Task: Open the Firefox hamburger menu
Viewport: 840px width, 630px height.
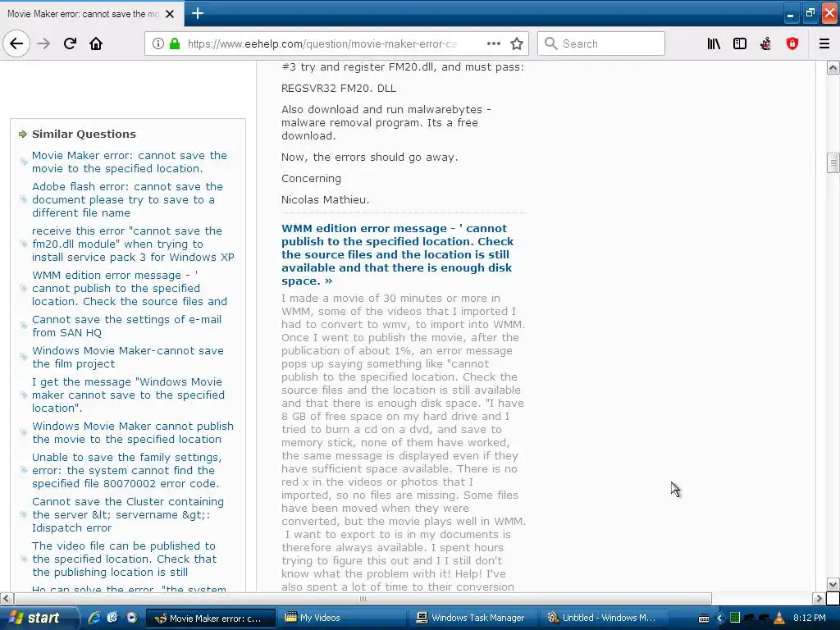Action: (824, 43)
